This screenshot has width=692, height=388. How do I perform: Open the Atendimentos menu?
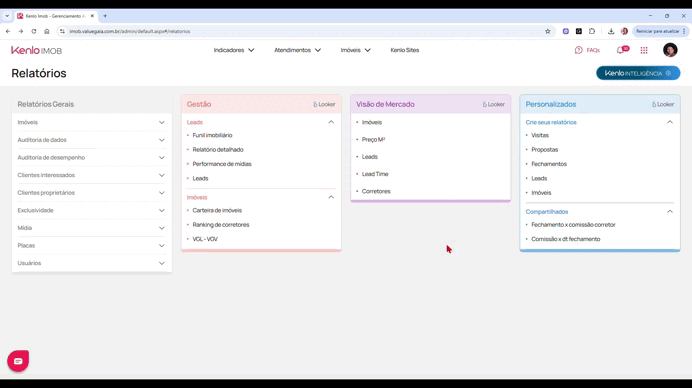pos(297,50)
